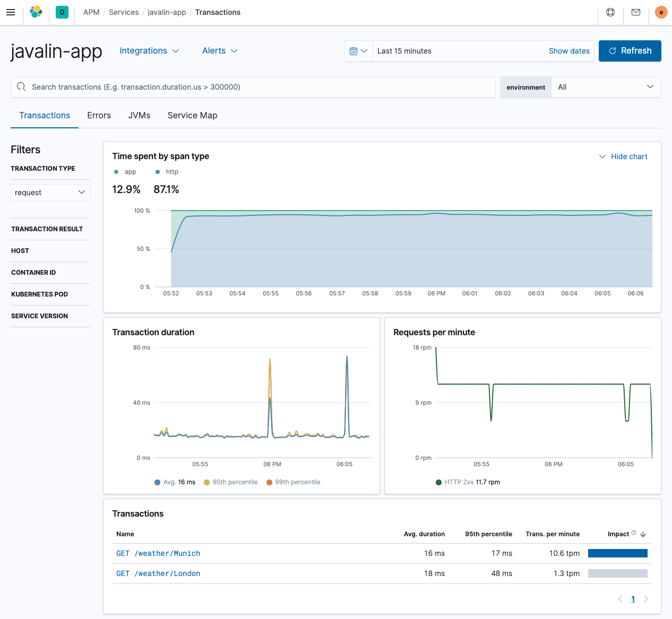
Task: Open the Service Map tab
Action: [192, 115]
